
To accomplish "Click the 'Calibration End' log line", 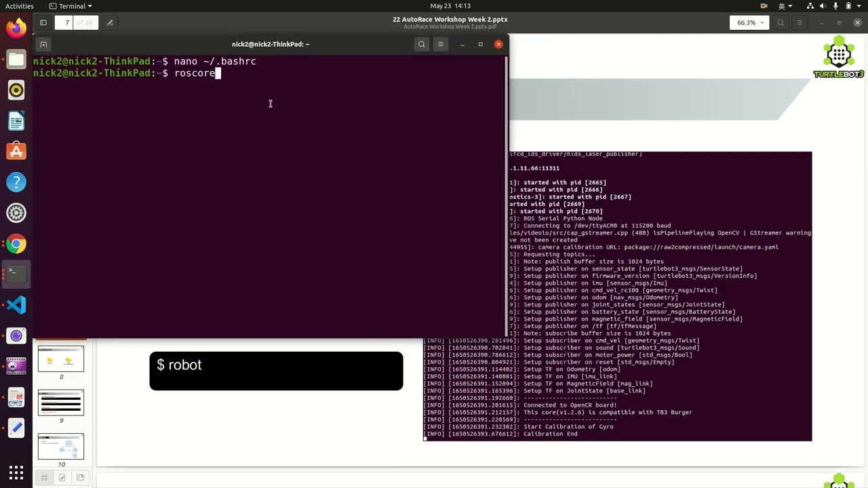I will [500, 434].
